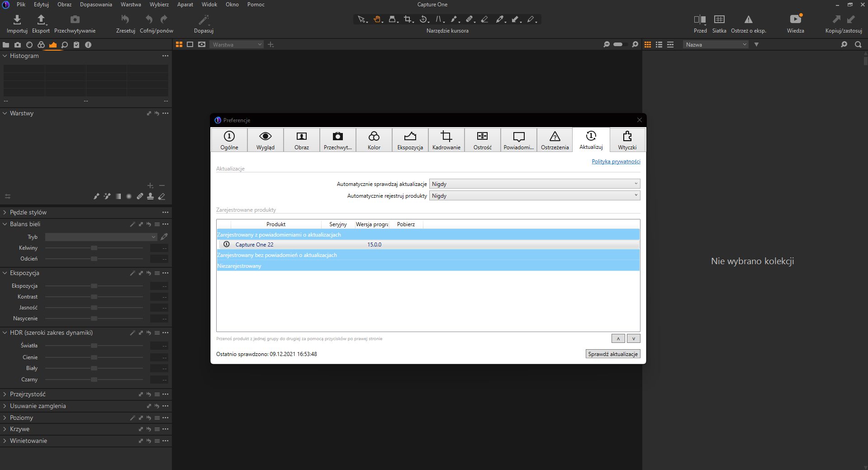Click the Ostrzeż o eksp. warning icon
The image size is (868, 470).
click(749, 19)
